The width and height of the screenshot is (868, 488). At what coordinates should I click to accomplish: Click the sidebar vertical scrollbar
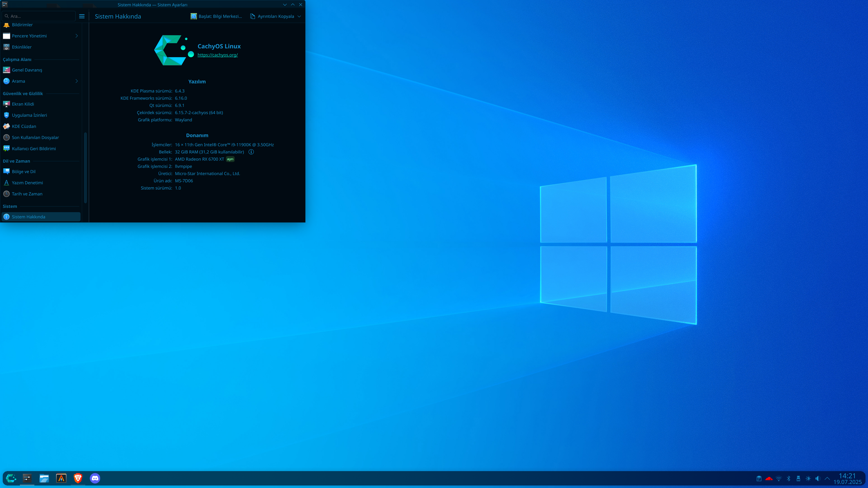[85, 168]
